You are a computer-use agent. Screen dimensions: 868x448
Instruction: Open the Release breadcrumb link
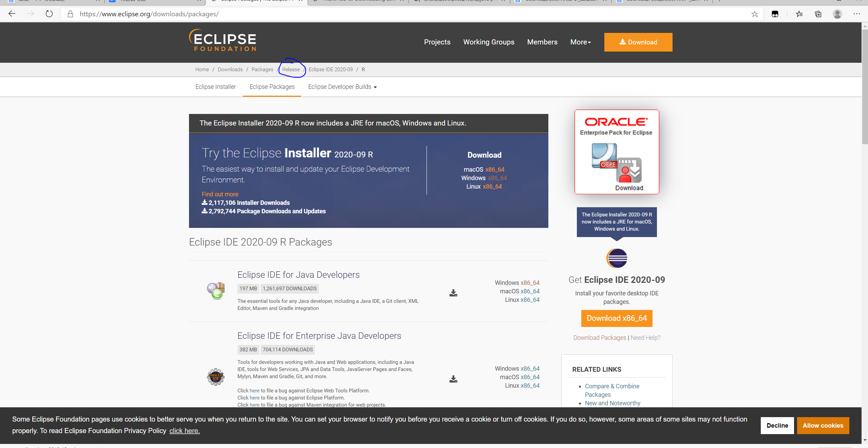pos(291,70)
